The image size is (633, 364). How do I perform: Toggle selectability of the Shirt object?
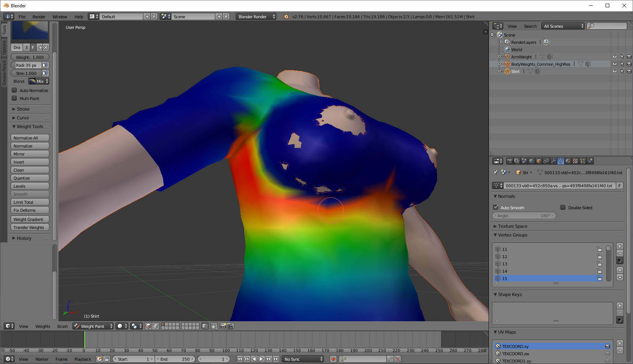point(622,71)
